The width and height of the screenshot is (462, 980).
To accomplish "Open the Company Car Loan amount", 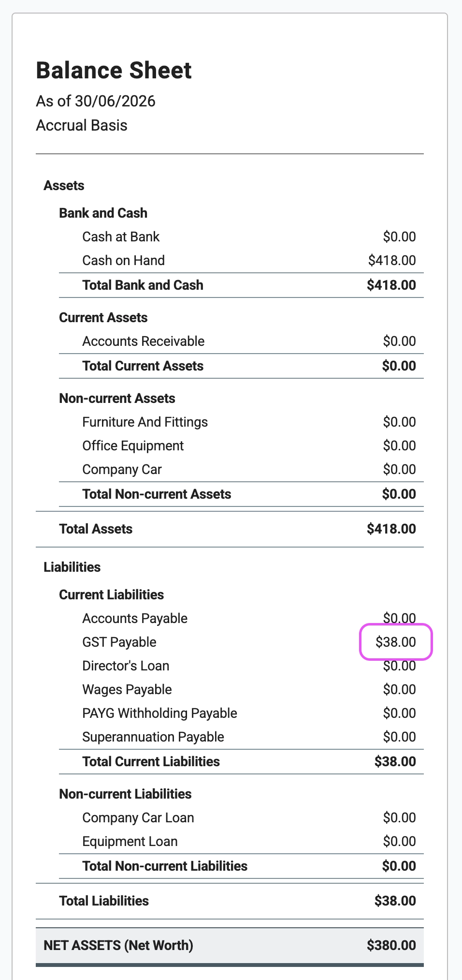I will pos(400,817).
